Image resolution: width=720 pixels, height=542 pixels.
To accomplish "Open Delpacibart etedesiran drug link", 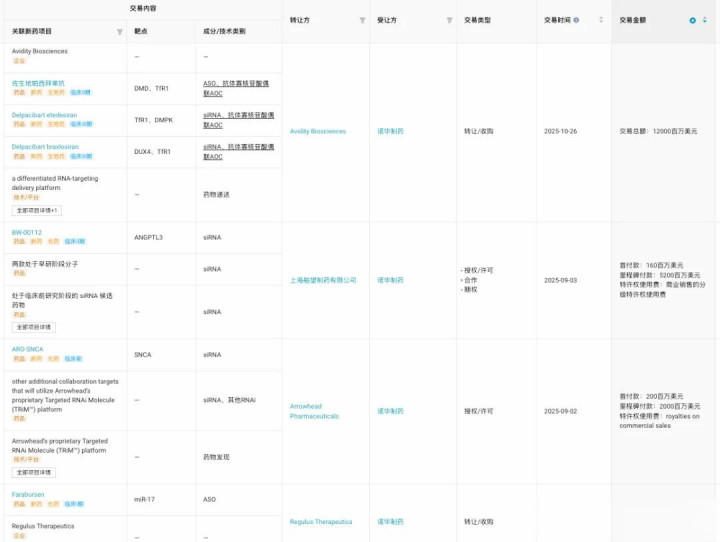I will click(x=45, y=115).
